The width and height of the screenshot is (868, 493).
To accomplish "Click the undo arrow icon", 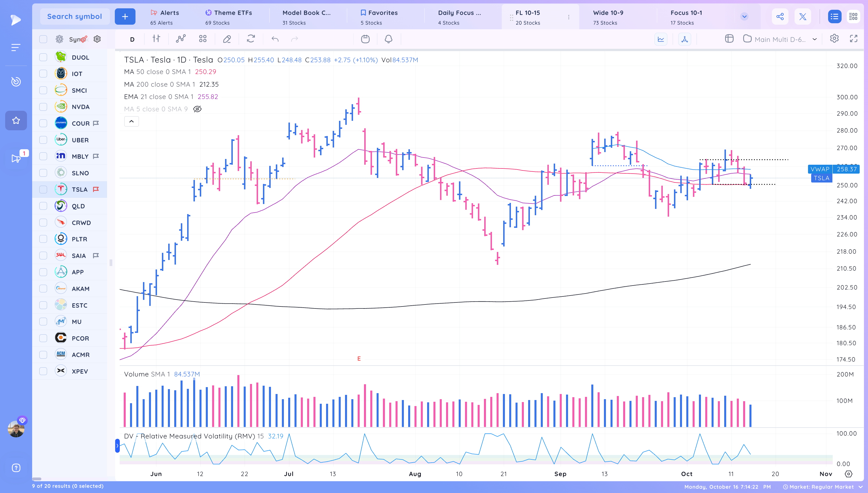I will point(275,39).
